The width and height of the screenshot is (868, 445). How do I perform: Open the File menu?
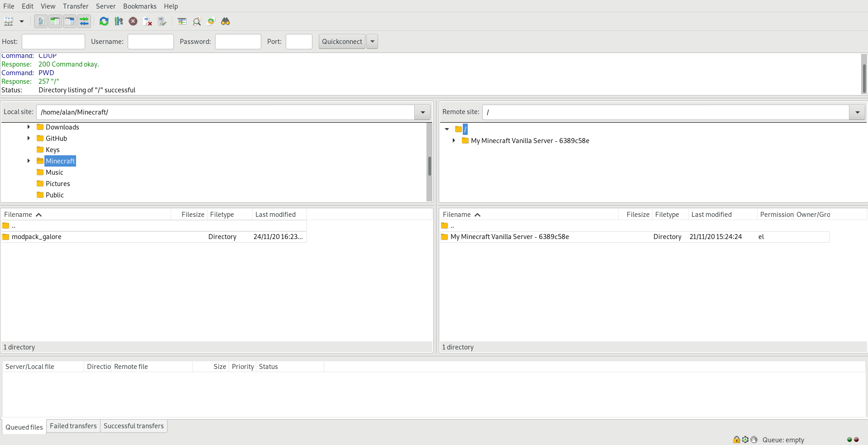click(x=9, y=6)
